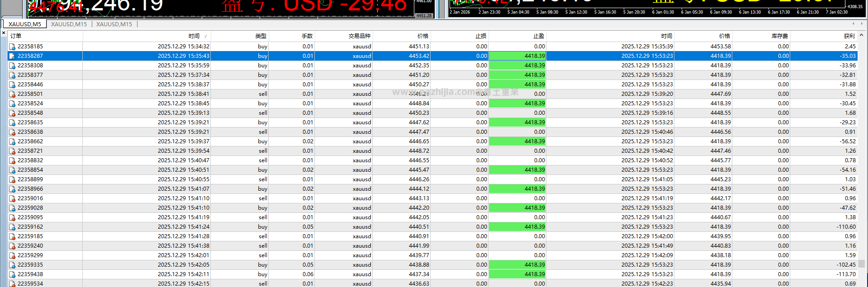The width and height of the screenshot is (868, 287).
Task: Select the icon for order 22358548
Action: click(12, 113)
